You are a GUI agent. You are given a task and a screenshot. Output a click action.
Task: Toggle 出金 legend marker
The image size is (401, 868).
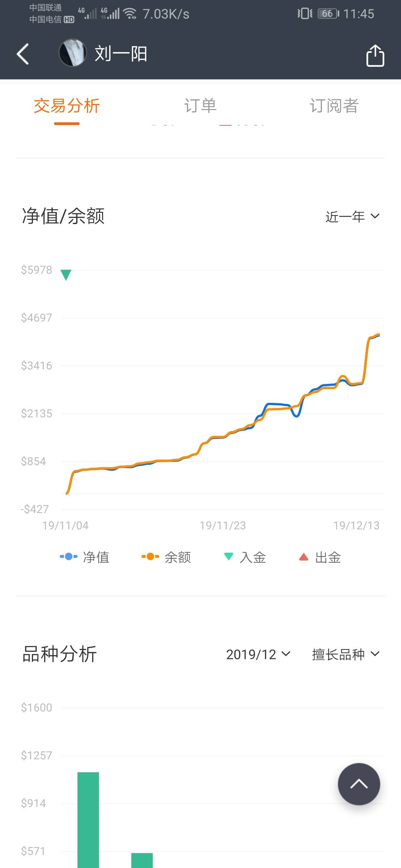(x=320, y=557)
